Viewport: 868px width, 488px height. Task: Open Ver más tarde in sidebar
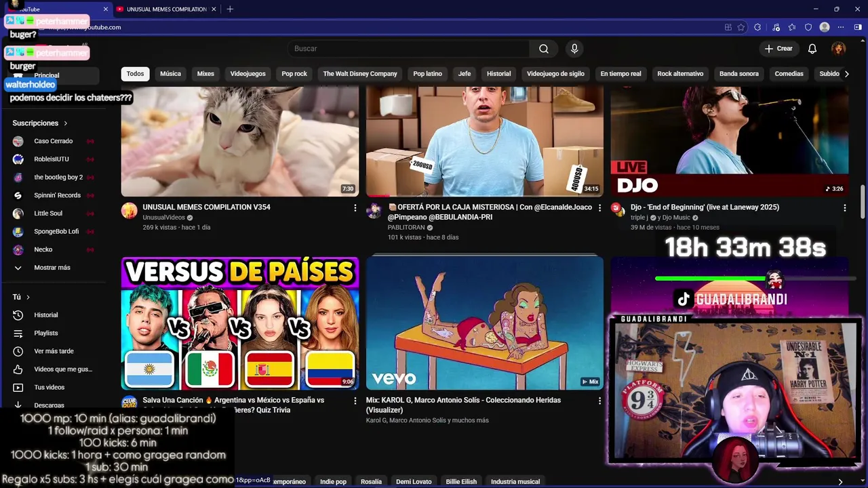click(54, 351)
